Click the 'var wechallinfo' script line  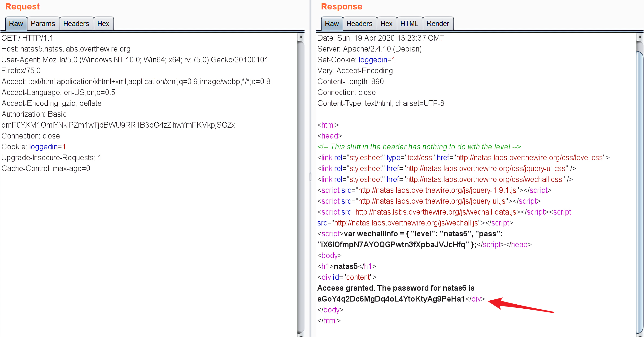410,234
